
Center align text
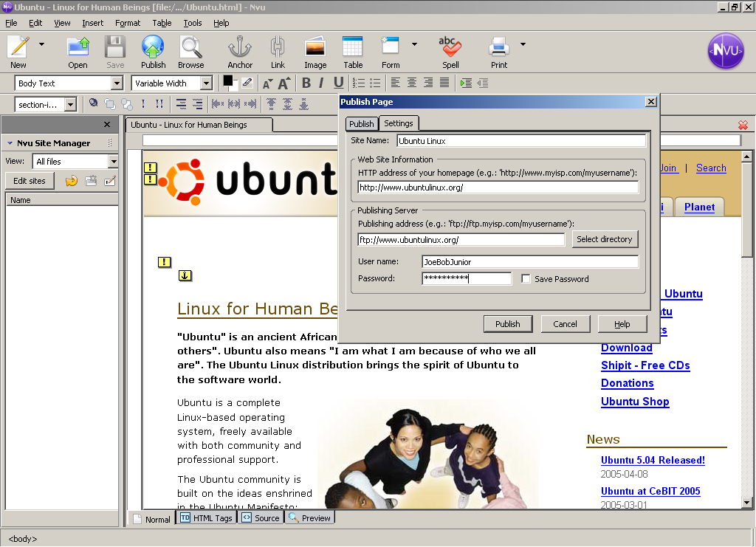coord(412,83)
